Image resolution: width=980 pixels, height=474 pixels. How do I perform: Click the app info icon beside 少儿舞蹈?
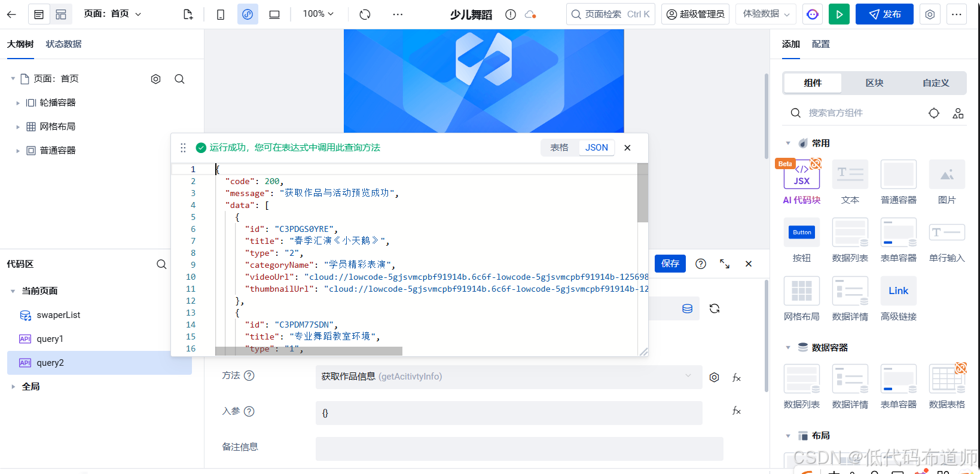point(511,14)
